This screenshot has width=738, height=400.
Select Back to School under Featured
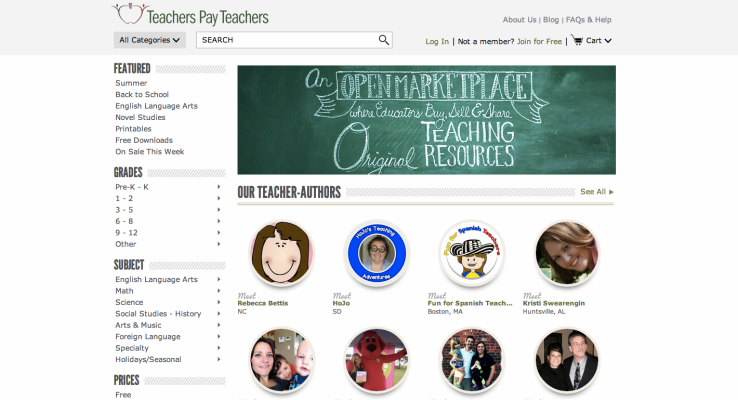click(142, 94)
